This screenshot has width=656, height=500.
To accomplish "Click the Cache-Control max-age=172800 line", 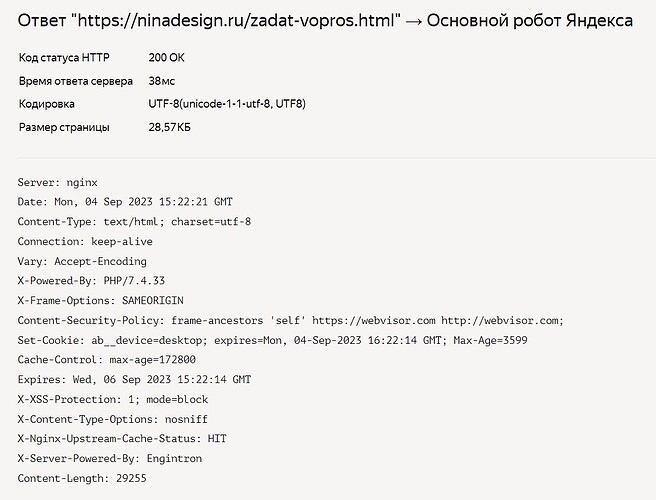I will (x=107, y=360).
